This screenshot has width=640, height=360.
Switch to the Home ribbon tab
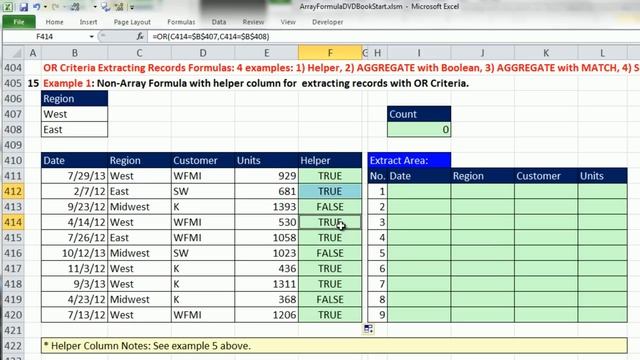coord(54,22)
